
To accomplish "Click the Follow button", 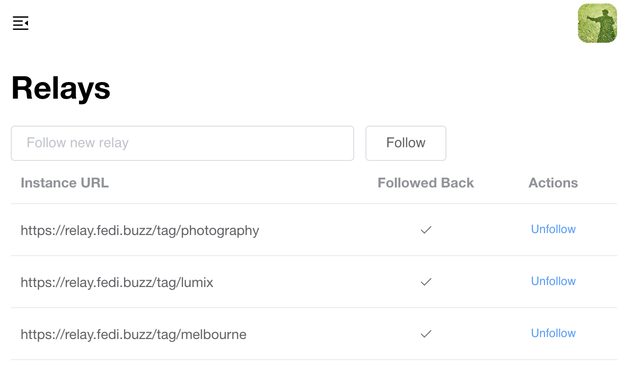I will 406,143.
